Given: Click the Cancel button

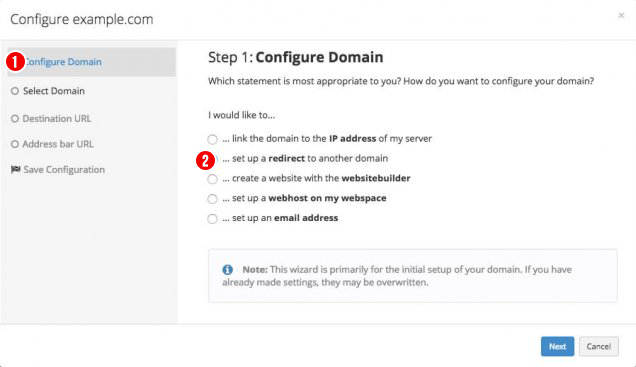Looking at the screenshot, I should 599,346.
